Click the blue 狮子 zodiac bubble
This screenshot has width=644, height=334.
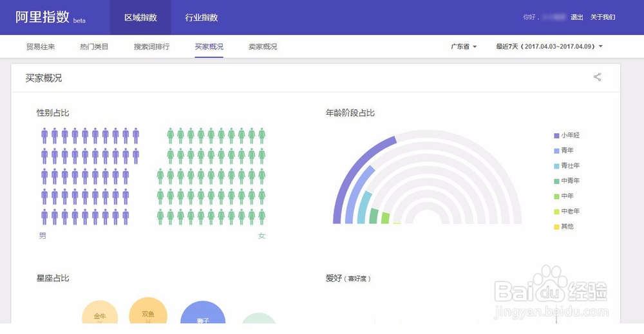pos(203,313)
